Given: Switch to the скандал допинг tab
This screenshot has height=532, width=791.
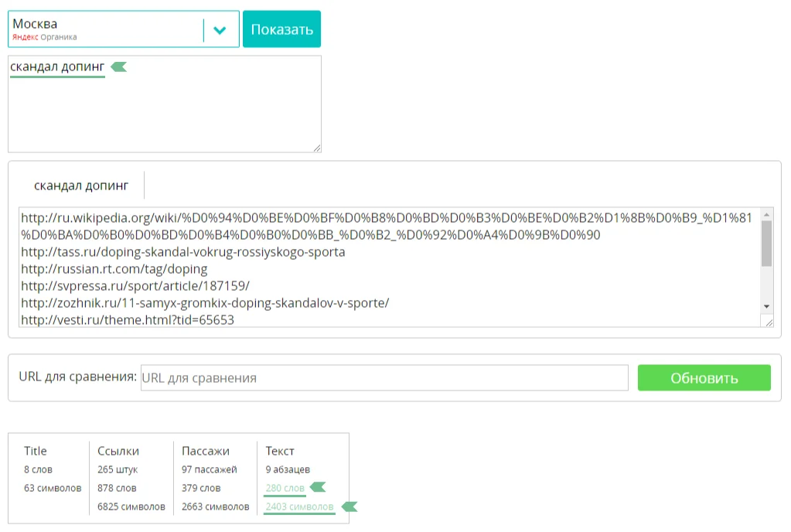Looking at the screenshot, I should (x=81, y=186).
